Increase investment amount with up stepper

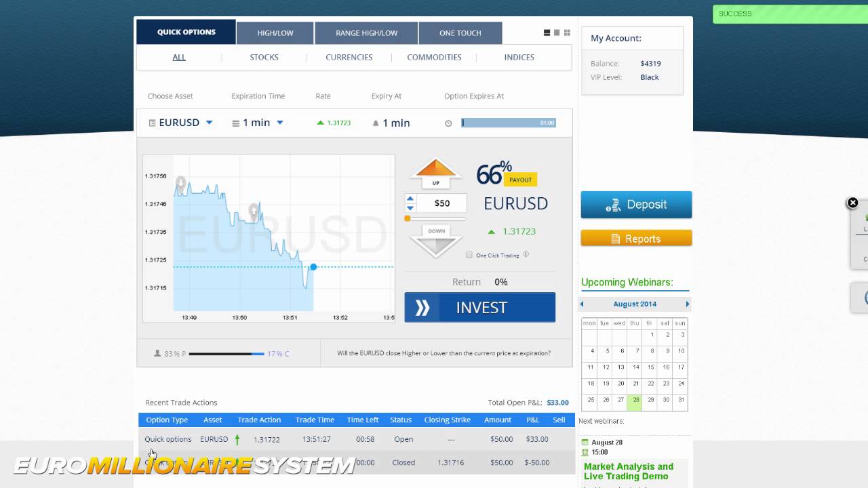[410, 199]
